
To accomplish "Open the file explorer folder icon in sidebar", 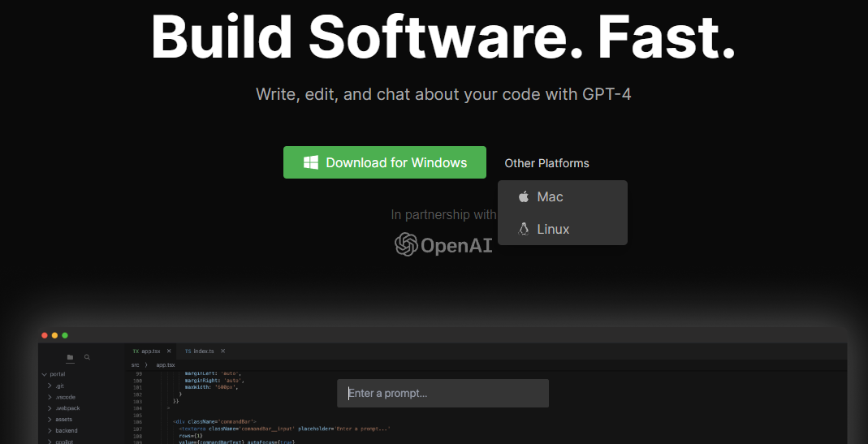I will (70, 357).
